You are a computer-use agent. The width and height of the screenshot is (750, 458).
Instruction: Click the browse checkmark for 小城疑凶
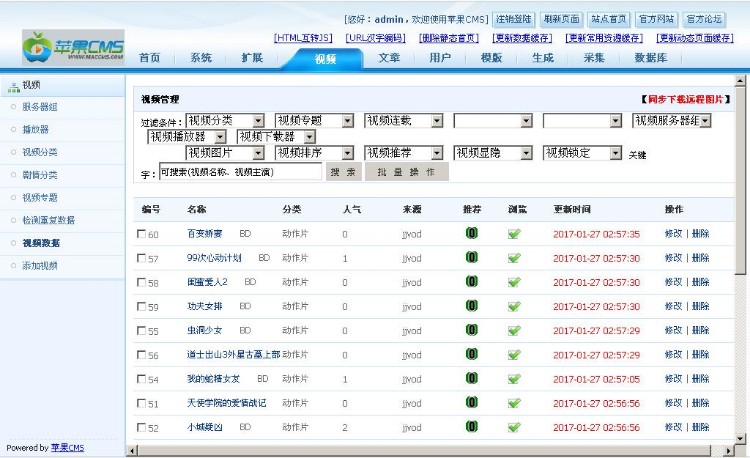pos(514,427)
